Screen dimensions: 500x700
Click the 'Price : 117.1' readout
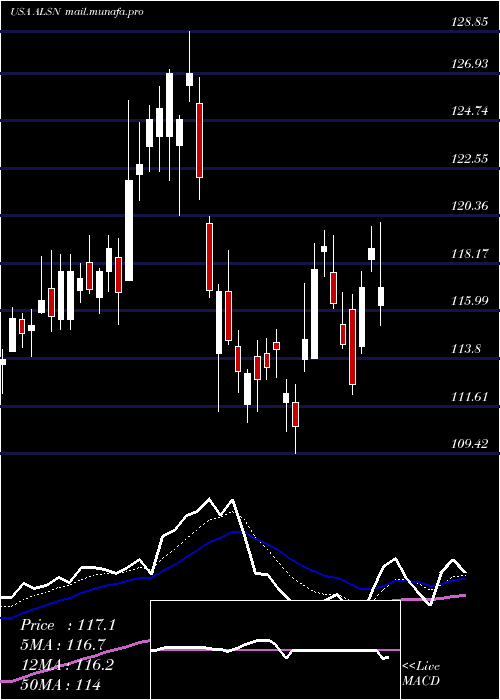[x=68, y=625]
